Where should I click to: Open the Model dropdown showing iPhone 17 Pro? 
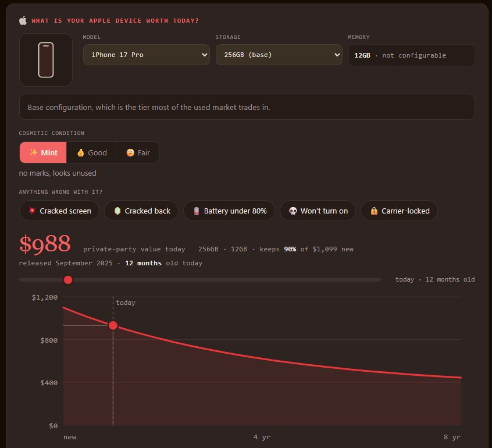click(x=146, y=55)
